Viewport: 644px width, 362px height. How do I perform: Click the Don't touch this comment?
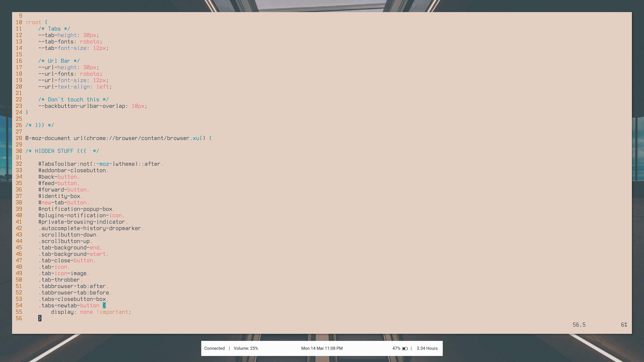click(x=73, y=99)
